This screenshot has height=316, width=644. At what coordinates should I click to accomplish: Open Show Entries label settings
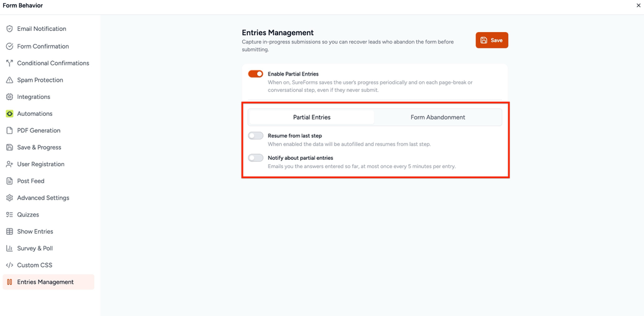click(x=35, y=232)
